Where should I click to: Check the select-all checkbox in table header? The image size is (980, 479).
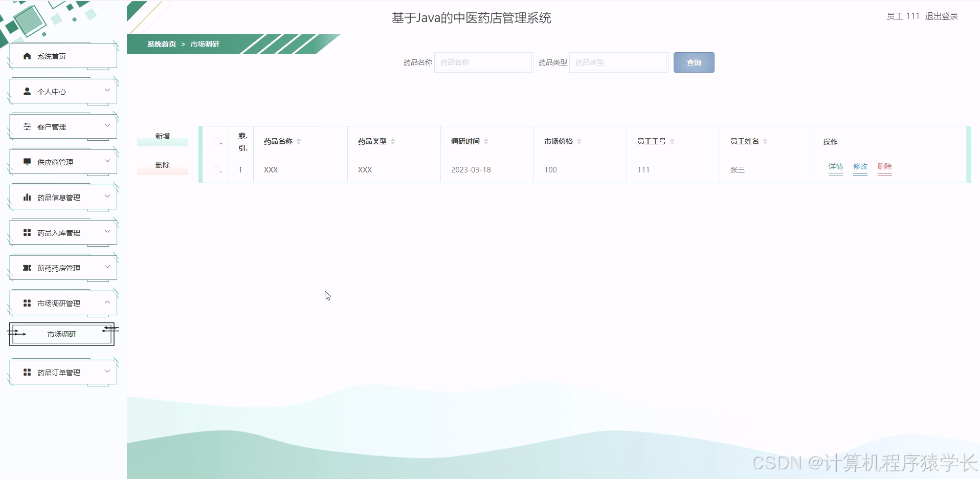tap(217, 141)
